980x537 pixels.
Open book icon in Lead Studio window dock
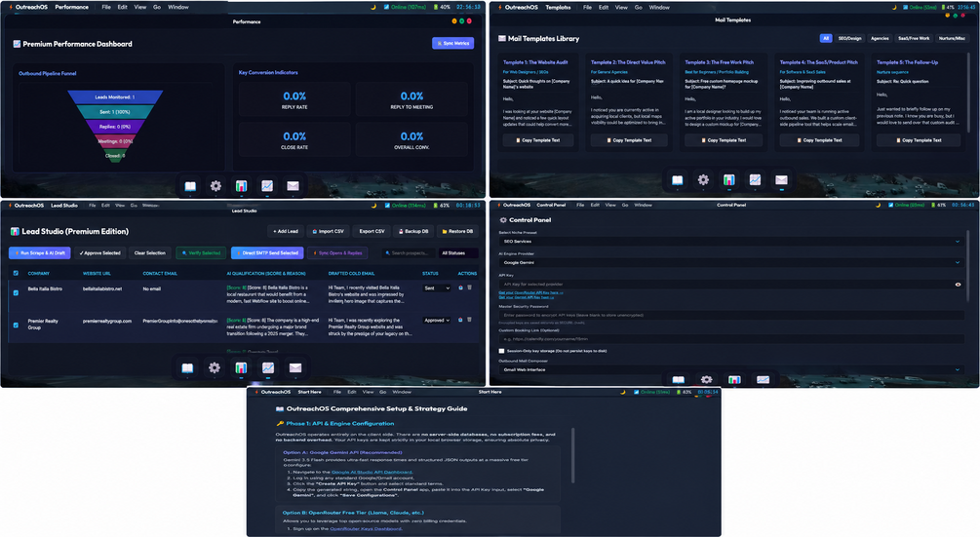pyautogui.click(x=187, y=367)
